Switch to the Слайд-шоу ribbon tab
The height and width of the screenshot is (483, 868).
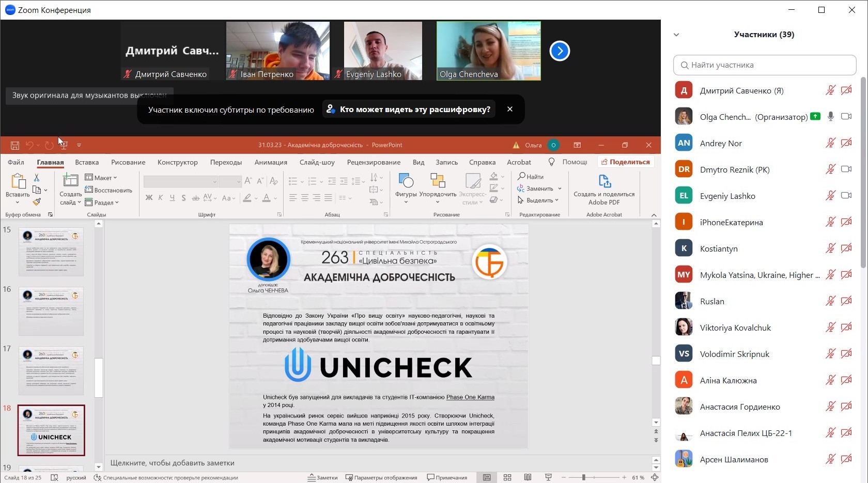click(x=317, y=162)
